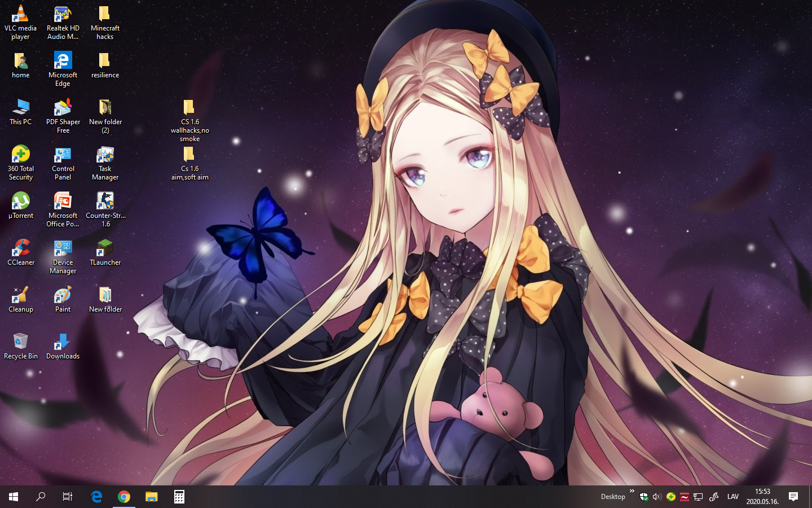This screenshot has height=508, width=812.
Task: Select the This PC icon
Action: (x=20, y=112)
